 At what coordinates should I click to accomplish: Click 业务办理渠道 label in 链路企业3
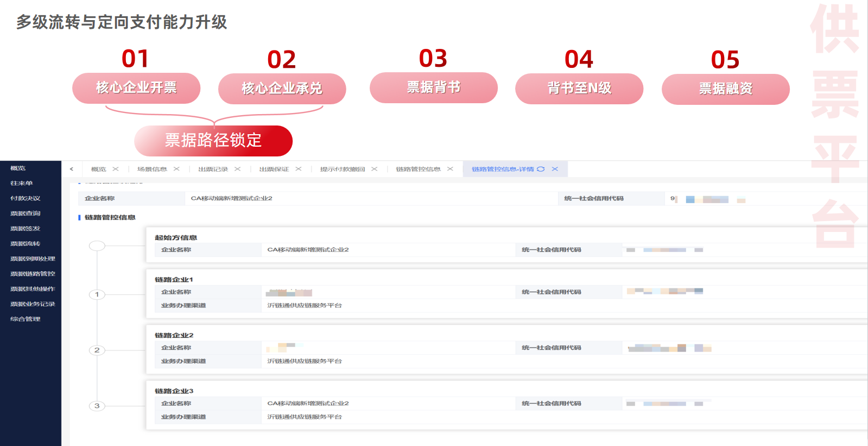[x=183, y=417]
